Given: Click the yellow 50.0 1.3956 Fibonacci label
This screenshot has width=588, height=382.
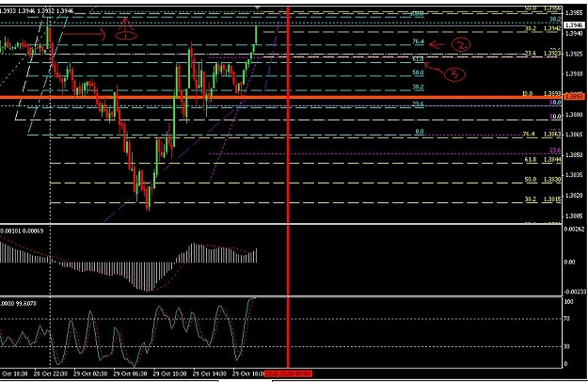Looking at the screenshot, I should 543,8.
